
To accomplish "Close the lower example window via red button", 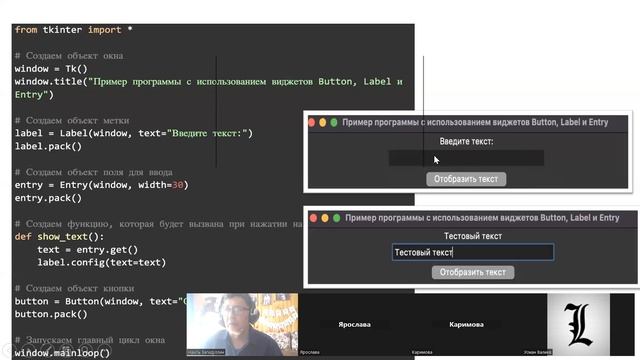I will point(313,218).
